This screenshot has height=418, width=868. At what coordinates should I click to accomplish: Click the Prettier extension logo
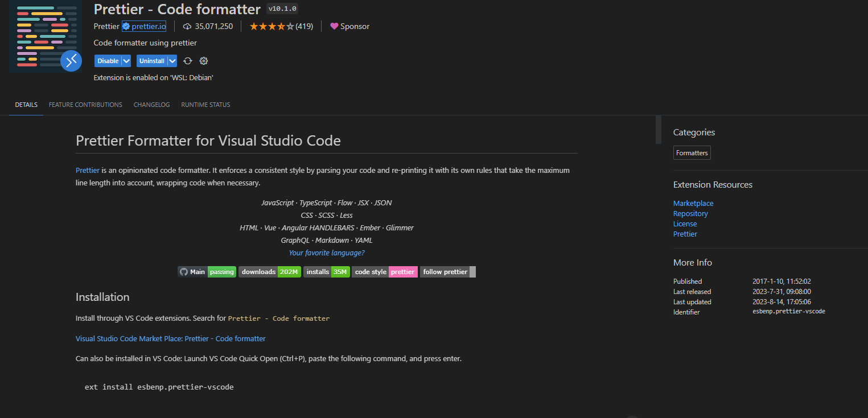45,36
